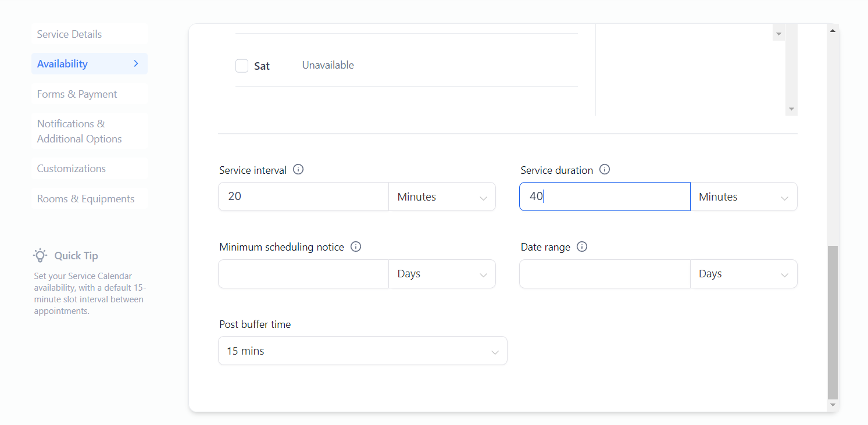The width and height of the screenshot is (868, 425).
Task: Click the Minimum scheduling notice info icon
Action: (356, 247)
